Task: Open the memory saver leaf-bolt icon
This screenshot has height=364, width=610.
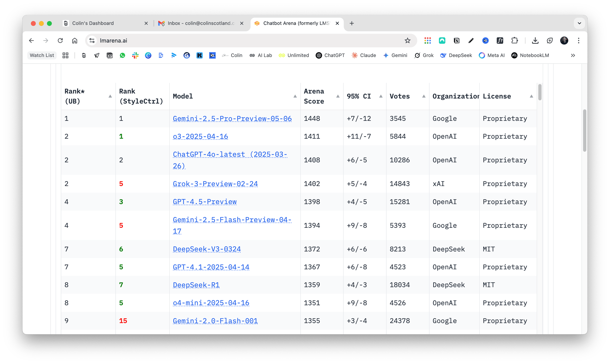Action: click(x=550, y=41)
